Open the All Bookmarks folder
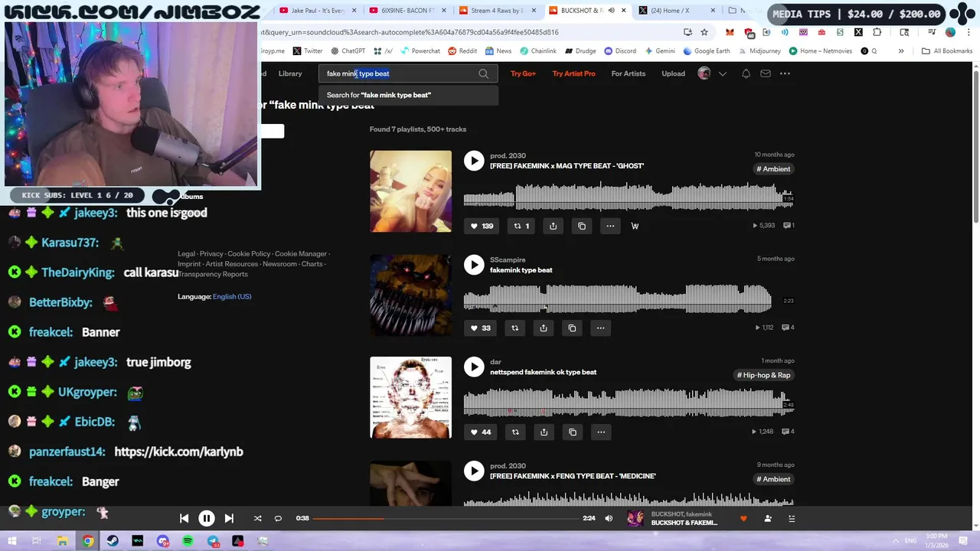This screenshot has width=980, height=551. (x=947, y=51)
